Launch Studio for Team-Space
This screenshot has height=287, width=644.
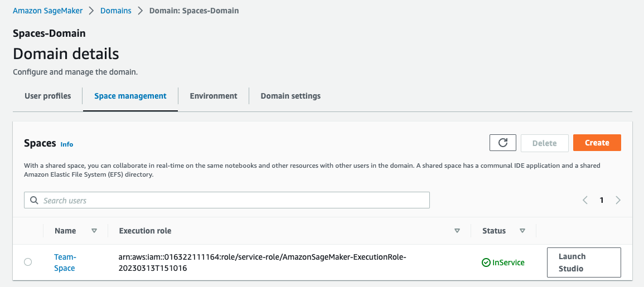click(x=584, y=262)
